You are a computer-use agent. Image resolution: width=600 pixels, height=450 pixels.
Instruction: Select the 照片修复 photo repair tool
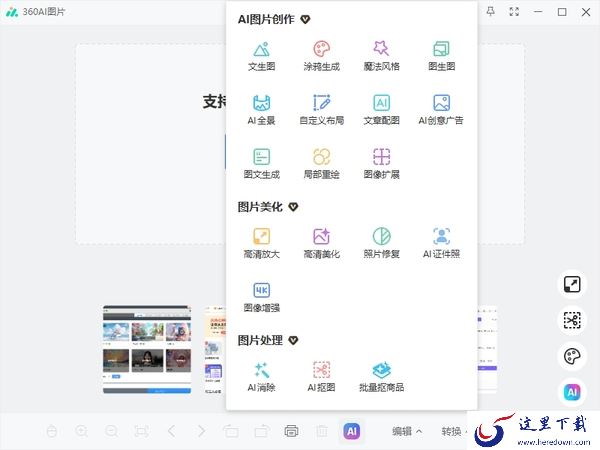(x=382, y=243)
